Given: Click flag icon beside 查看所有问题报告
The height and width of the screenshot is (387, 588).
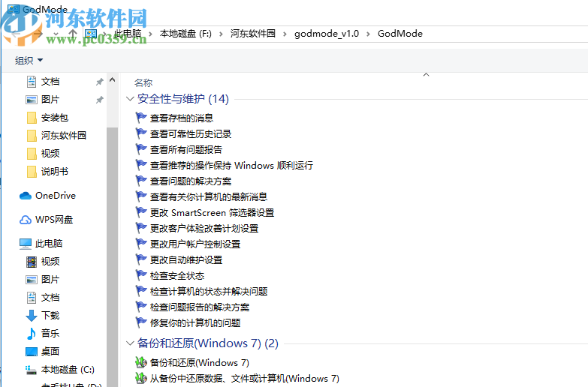Looking at the screenshot, I should point(141,149).
